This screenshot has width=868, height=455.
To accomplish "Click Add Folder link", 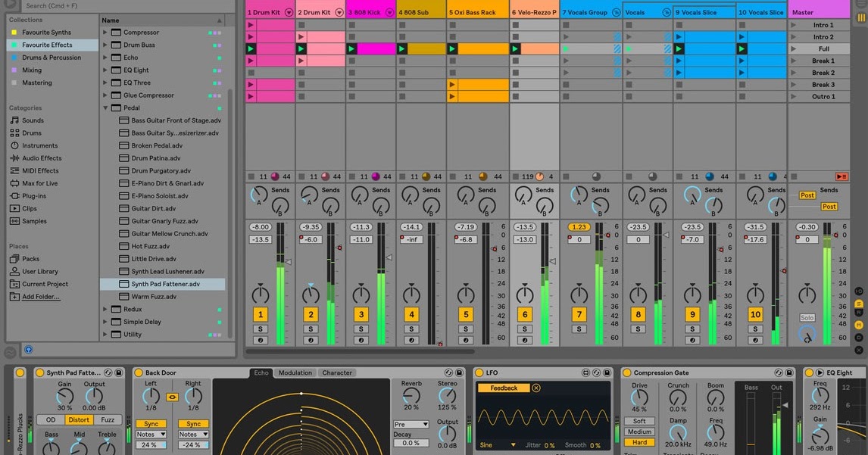I will [40, 297].
